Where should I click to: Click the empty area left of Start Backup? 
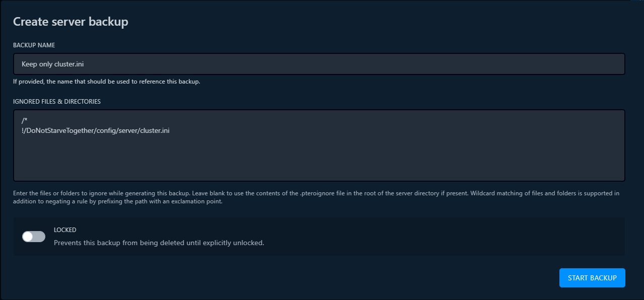352,278
